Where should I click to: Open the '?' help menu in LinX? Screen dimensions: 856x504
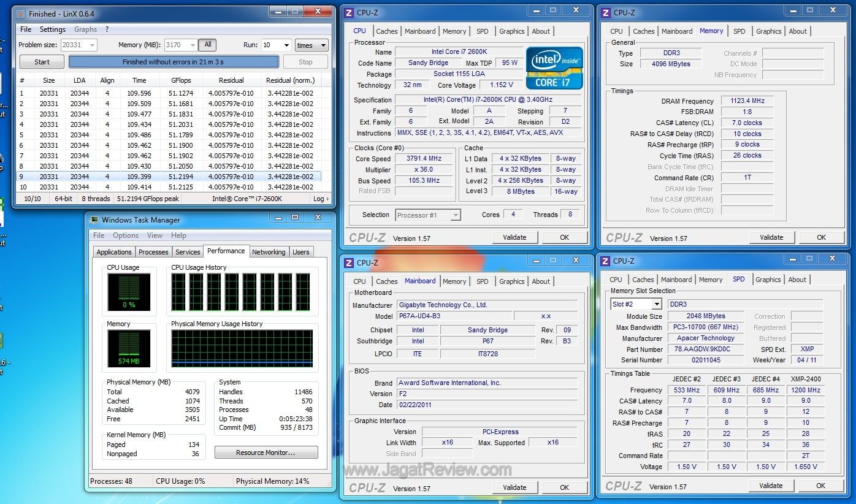click(107, 29)
